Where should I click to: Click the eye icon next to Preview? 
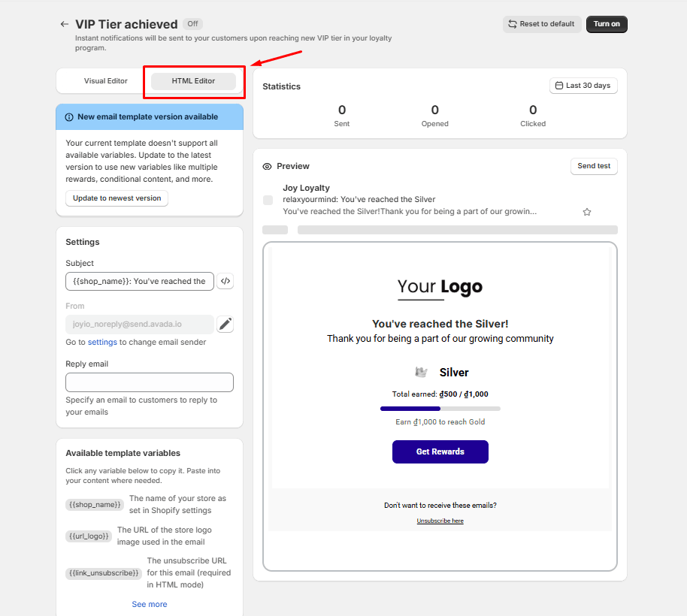pos(267,166)
